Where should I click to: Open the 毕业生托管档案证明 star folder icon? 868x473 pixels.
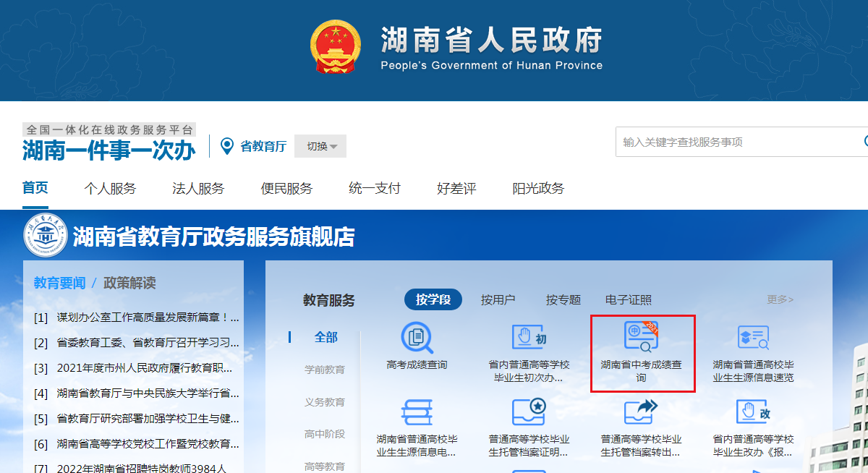pyautogui.click(x=529, y=412)
